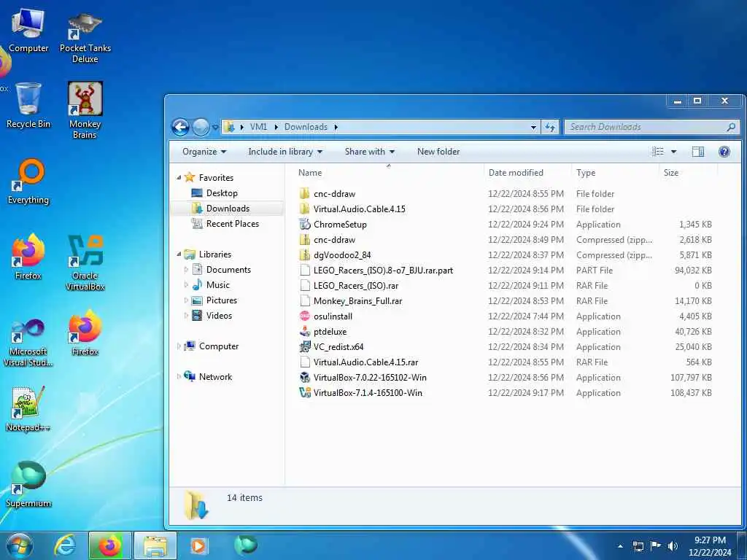Refresh the Downloads folder view
747x560 pixels.
[550, 127]
